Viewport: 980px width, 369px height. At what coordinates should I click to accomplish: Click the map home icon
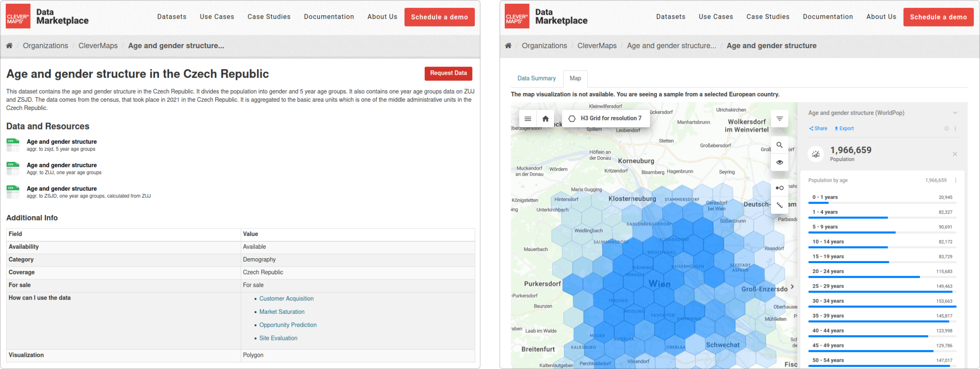[546, 119]
